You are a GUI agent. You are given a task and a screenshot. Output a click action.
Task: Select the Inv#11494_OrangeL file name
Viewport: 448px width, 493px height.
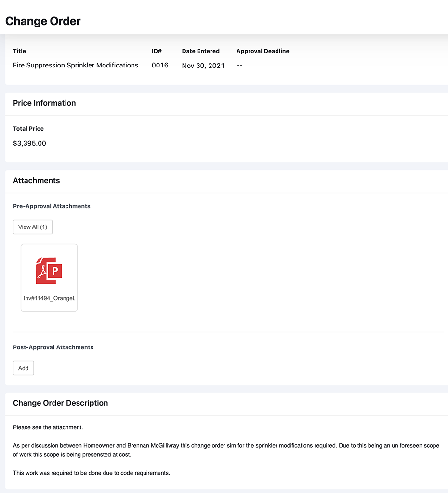(x=49, y=298)
